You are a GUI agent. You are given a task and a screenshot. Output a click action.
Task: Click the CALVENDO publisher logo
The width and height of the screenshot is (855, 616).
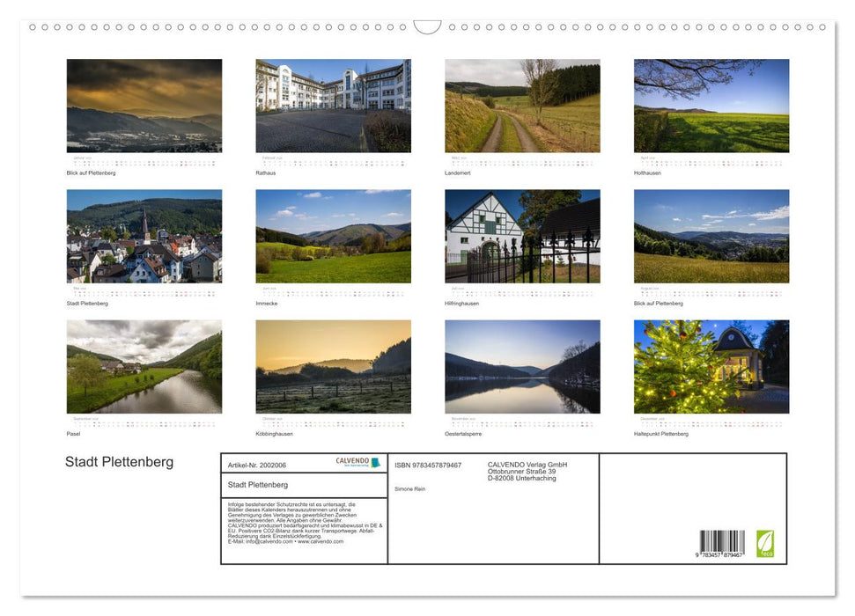(x=351, y=461)
